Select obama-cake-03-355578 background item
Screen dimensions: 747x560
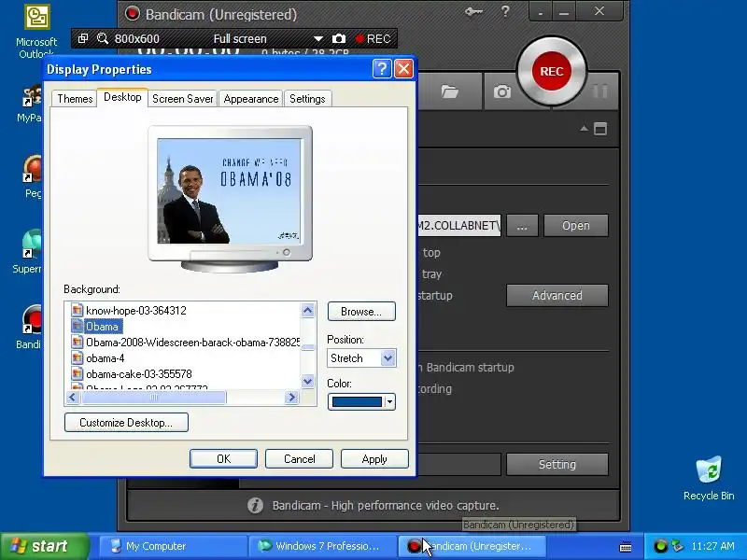[x=132, y=373]
